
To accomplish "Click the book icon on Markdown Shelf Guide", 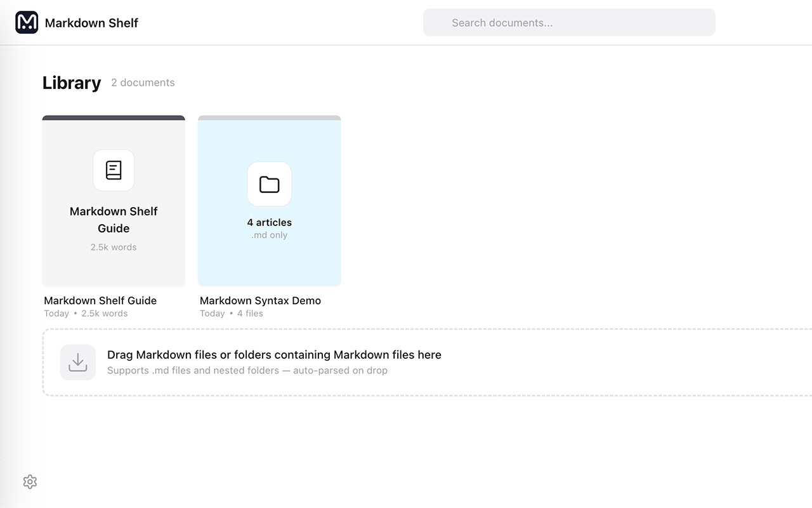I will coord(114,170).
